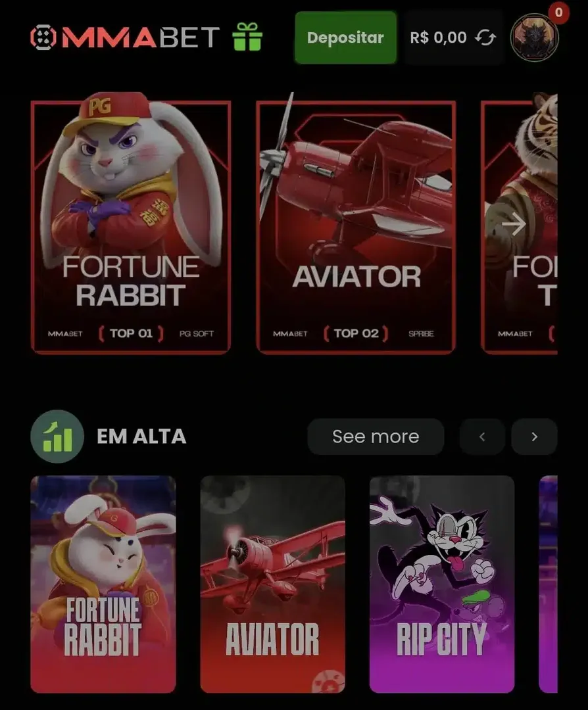Go to previous EM ALTA games
Screen dimensions: 588x710
(x=482, y=437)
